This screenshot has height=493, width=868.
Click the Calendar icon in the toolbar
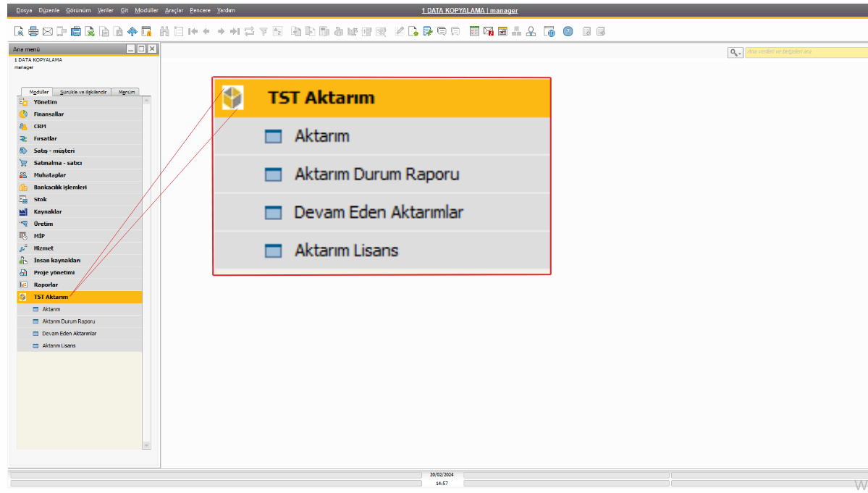[x=502, y=31]
